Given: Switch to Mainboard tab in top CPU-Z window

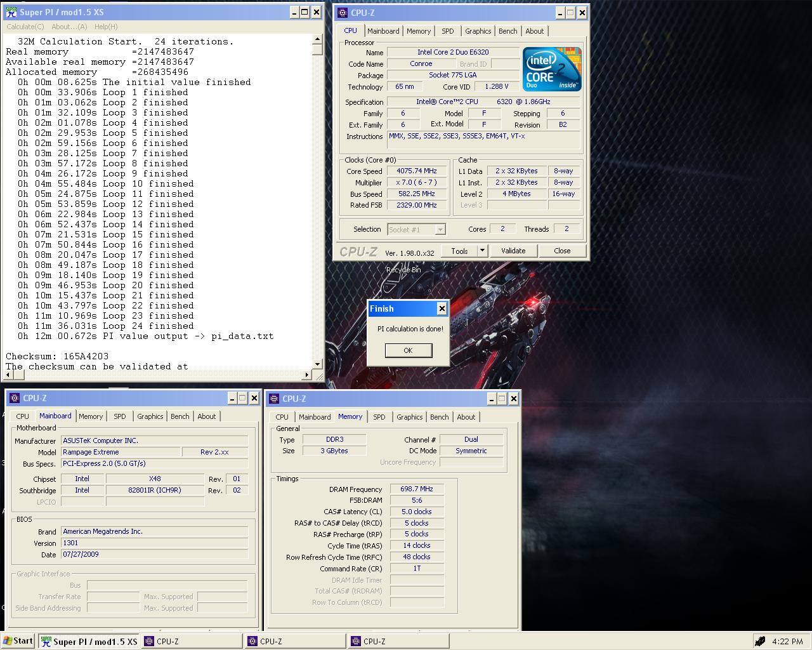Looking at the screenshot, I should [383, 31].
